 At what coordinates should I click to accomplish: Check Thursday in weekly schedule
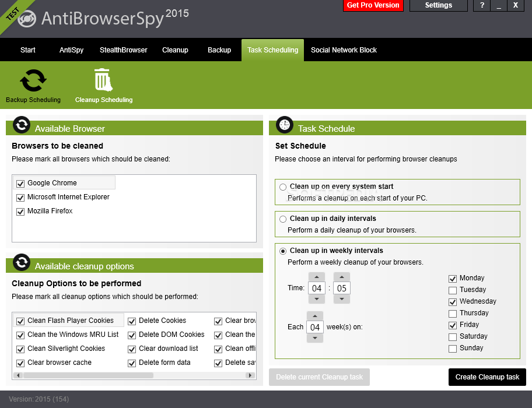tap(453, 314)
